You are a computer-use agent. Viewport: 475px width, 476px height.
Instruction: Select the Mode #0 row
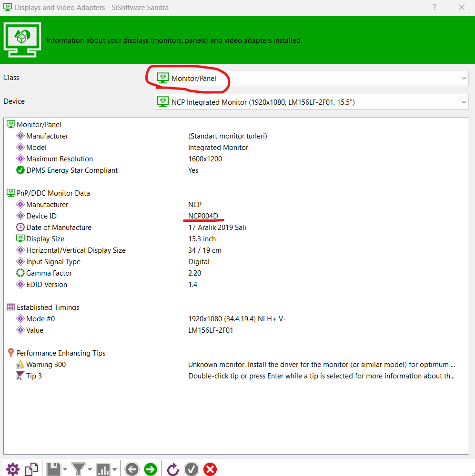tap(236, 319)
